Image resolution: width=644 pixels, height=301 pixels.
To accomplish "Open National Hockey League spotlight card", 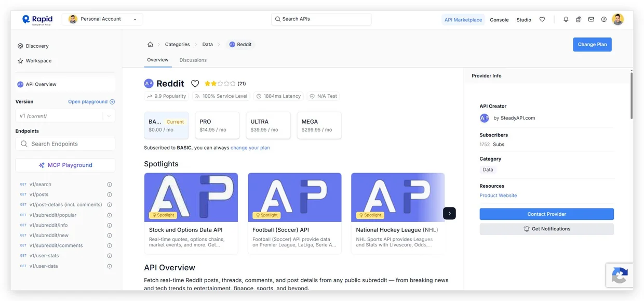I will click(398, 213).
